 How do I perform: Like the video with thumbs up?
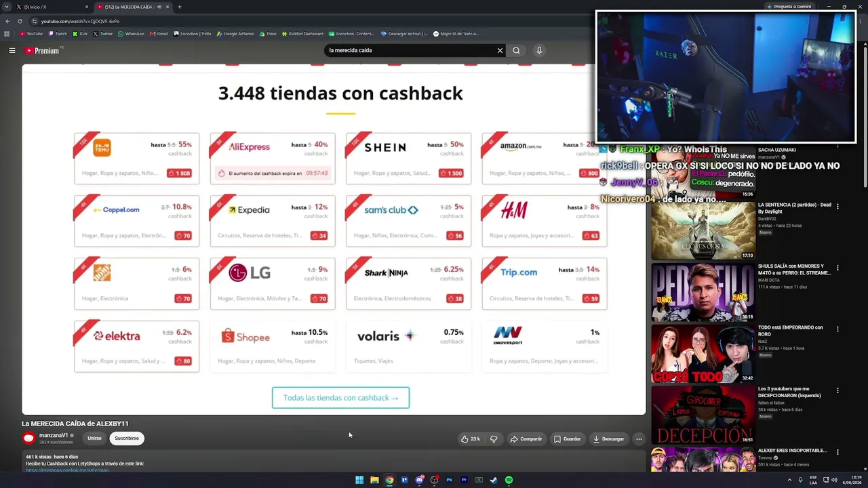pyautogui.click(x=471, y=439)
